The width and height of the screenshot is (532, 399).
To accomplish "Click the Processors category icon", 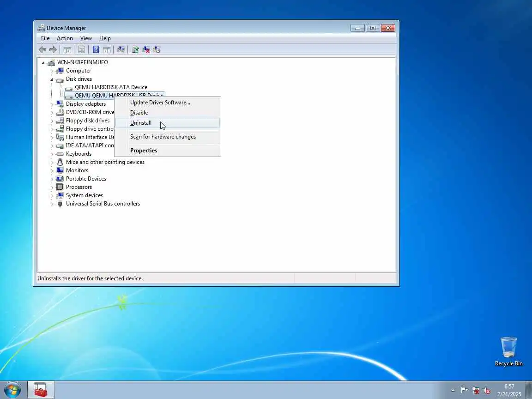I will click(60, 187).
